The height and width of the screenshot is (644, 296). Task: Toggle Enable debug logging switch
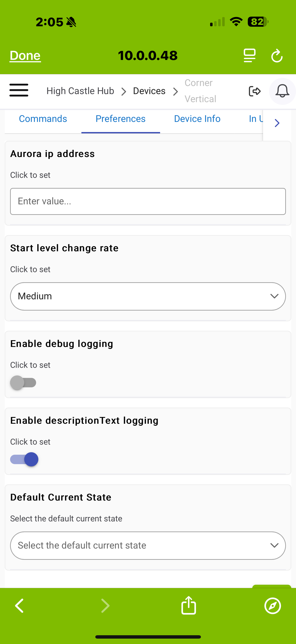coord(23,382)
